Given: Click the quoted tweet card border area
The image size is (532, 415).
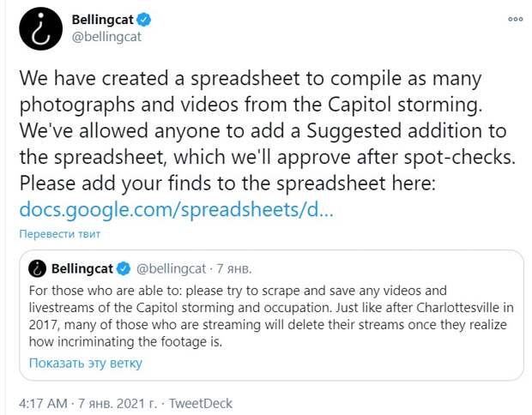Looking at the screenshot, I should point(271,316).
